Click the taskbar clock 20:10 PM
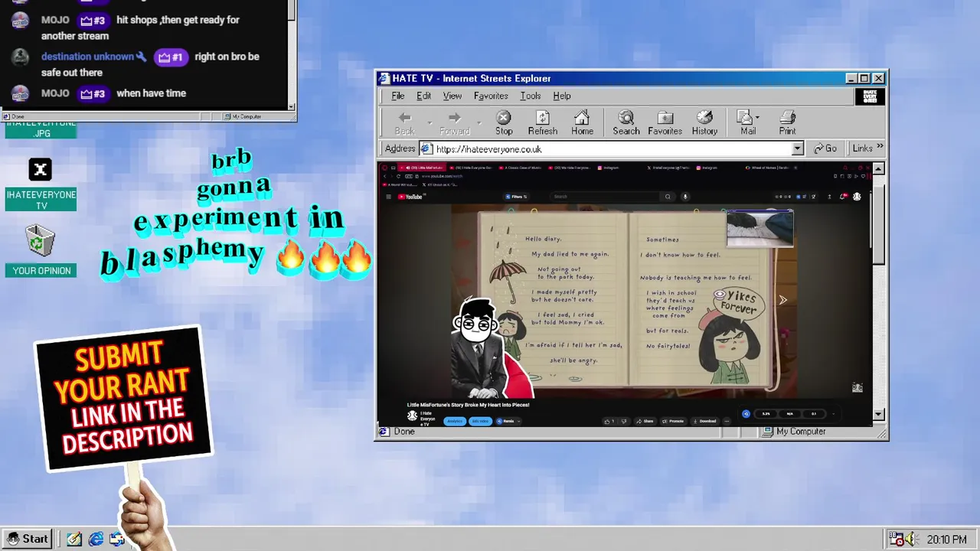Image resolution: width=980 pixels, height=551 pixels. point(946,540)
